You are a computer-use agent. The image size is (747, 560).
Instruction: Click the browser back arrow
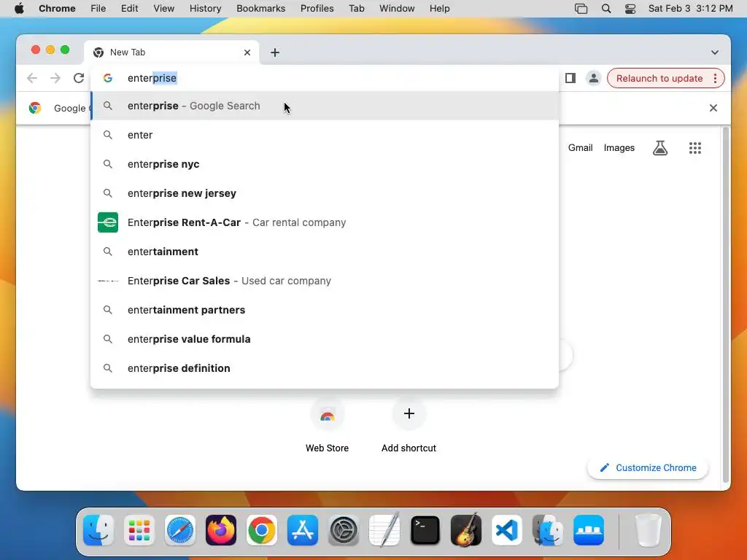tap(32, 78)
